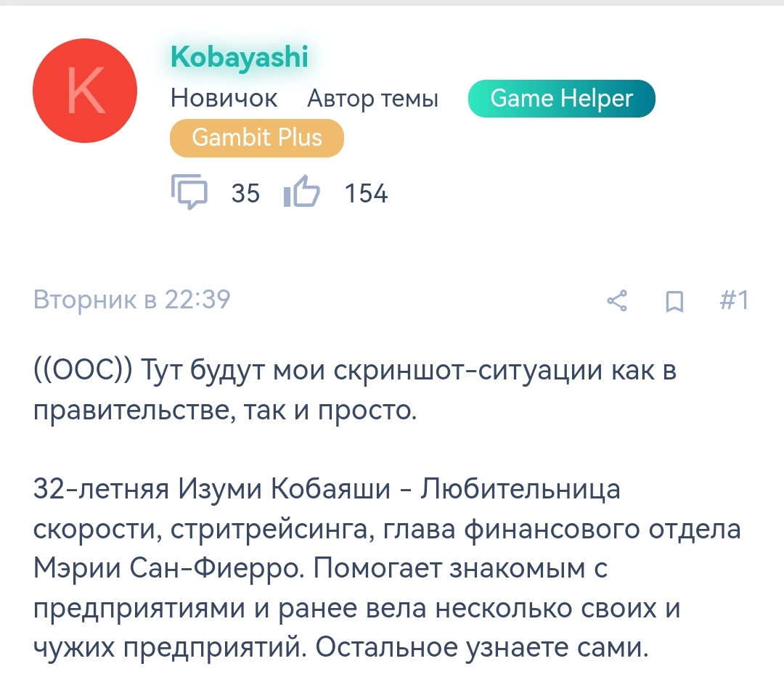Click the sentence Остальное узнаете сами
This screenshot has width=784, height=698.
(x=481, y=646)
